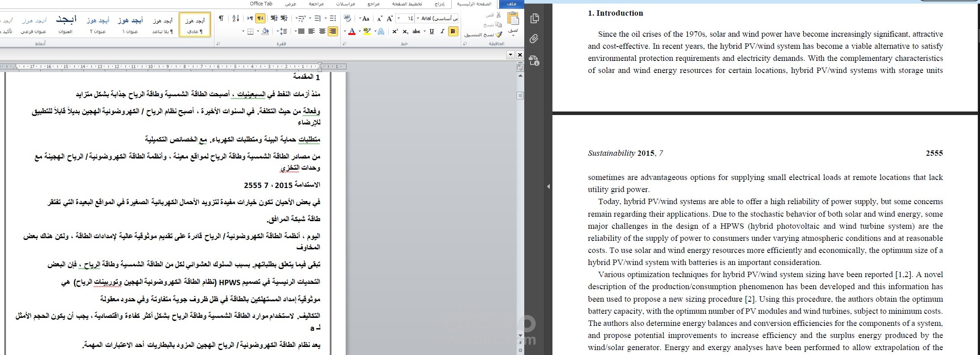
Task: Toggle Justify paragraph alignment
Action: coord(301,31)
